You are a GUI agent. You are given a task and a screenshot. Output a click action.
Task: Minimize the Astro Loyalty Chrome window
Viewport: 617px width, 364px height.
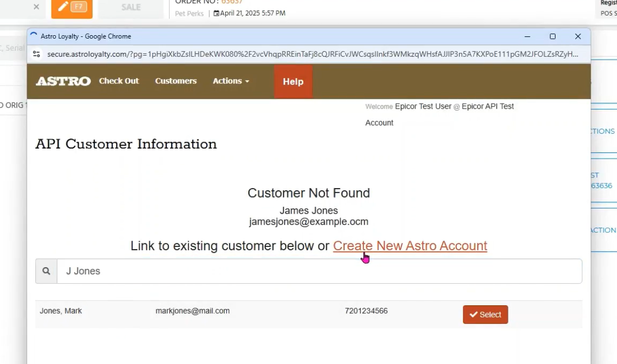[x=528, y=36]
